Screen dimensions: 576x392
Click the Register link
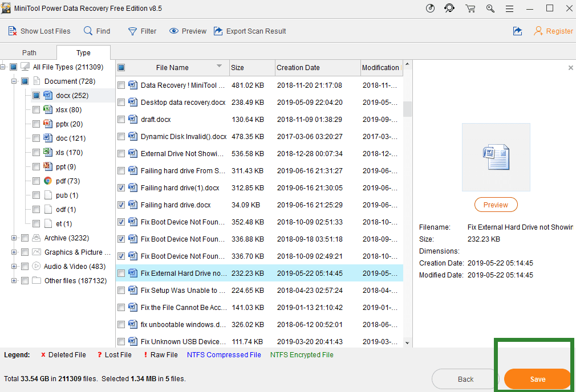pos(558,31)
